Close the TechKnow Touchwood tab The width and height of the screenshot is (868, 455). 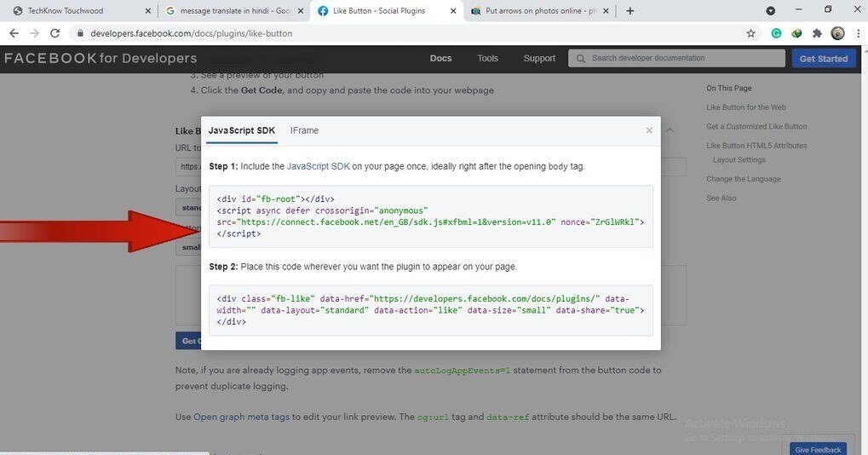coord(148,10)
